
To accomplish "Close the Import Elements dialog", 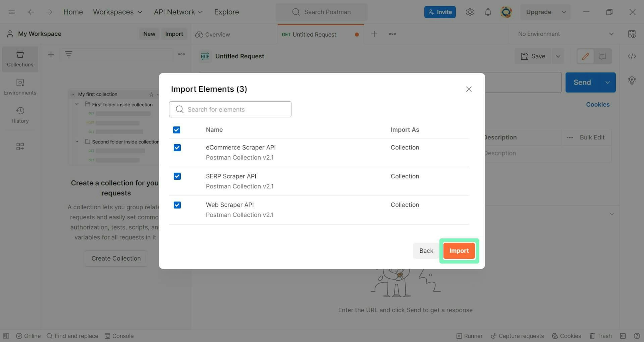I will click(469, 89).
